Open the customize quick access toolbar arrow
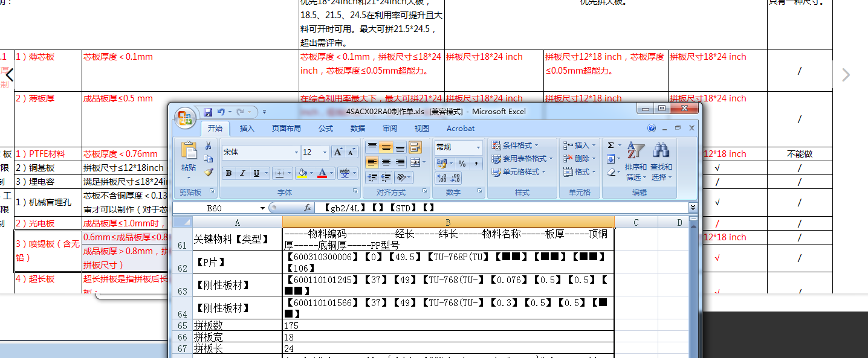The width and height of the screenshot is (868, 358). [264, 112]
